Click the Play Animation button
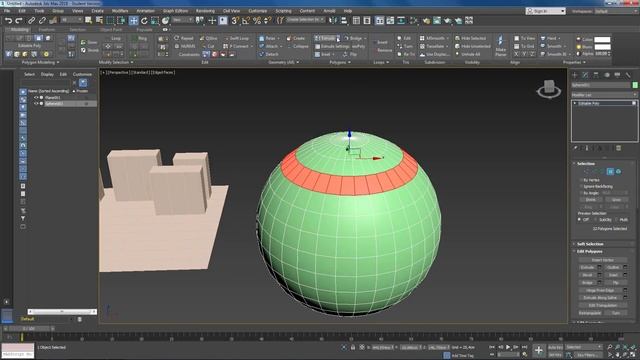 click(x=508, y=347)
